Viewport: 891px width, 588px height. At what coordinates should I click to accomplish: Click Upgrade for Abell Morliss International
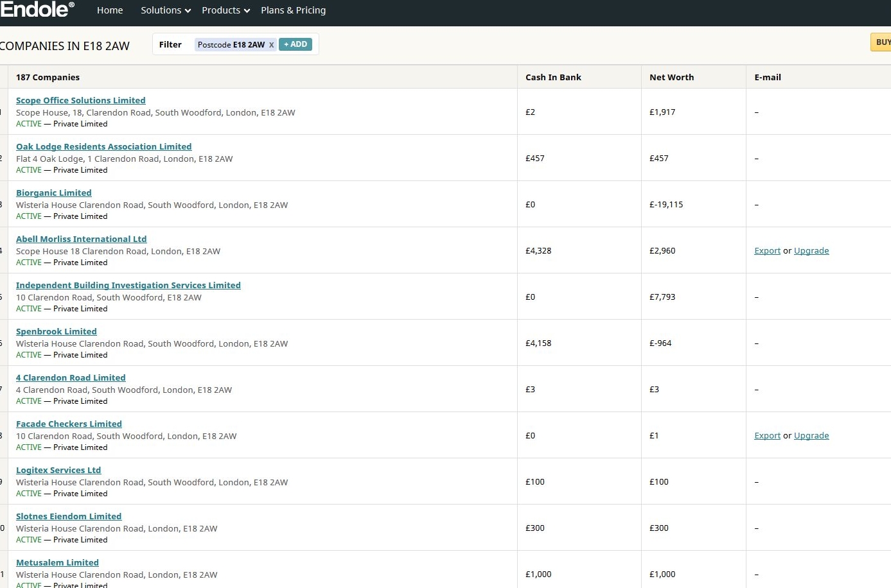click(811, 251)
